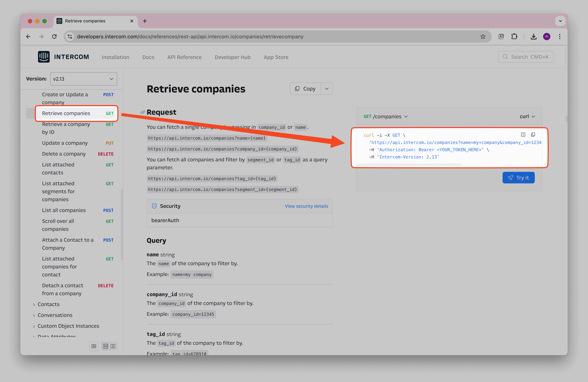Screen dimensions: 588x382
Task: Click the companies?tag_id={tag_id} URL snippet
Action: [212, 179]
